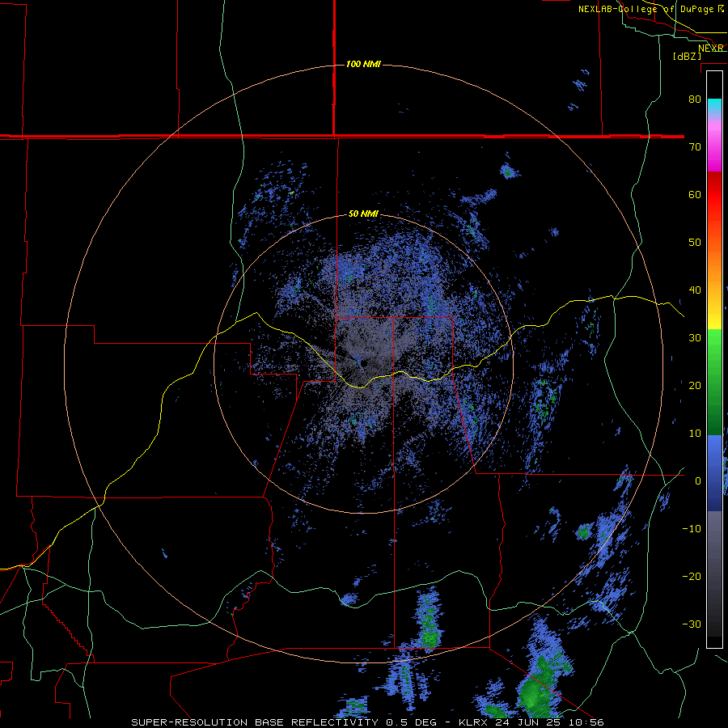Click the blue segment of the color bar
Screen dimensions: 728x728
714,473
